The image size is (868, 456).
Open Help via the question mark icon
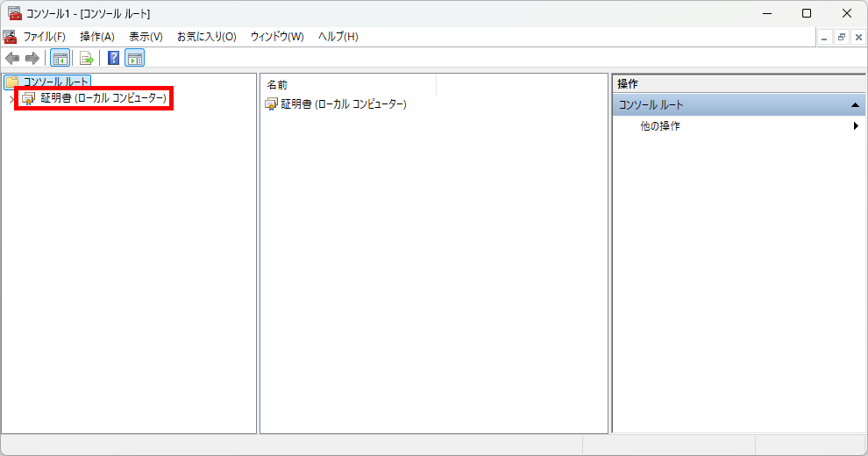click(113, 59)
